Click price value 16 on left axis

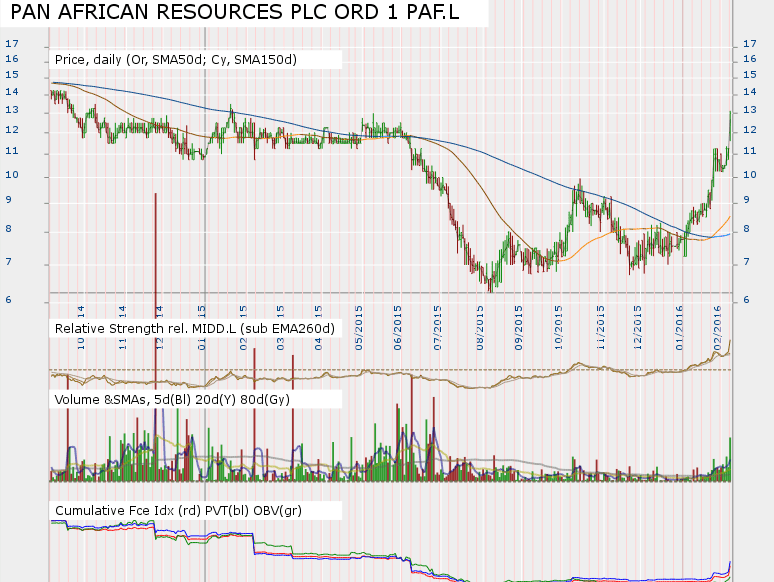coord(12,59)
